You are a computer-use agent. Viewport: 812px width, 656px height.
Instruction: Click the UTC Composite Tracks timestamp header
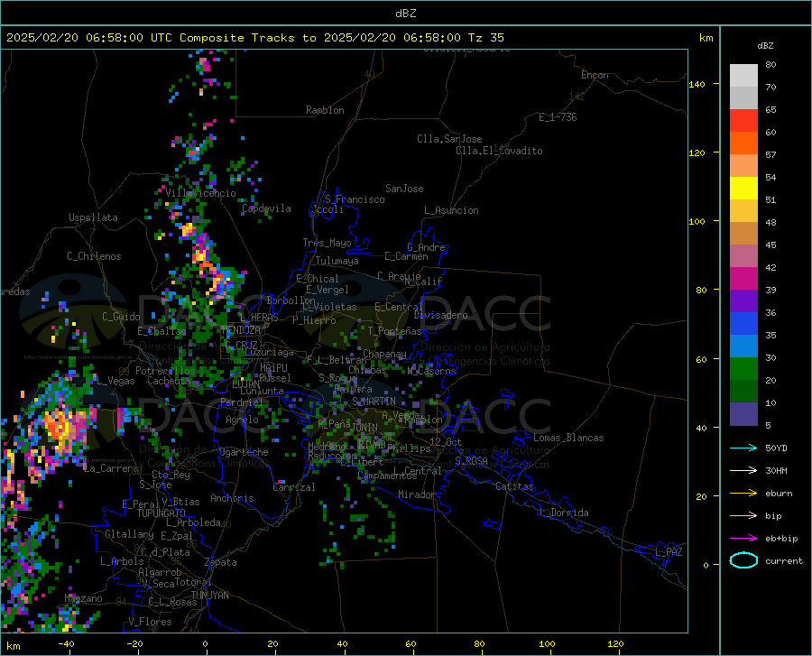254,38
